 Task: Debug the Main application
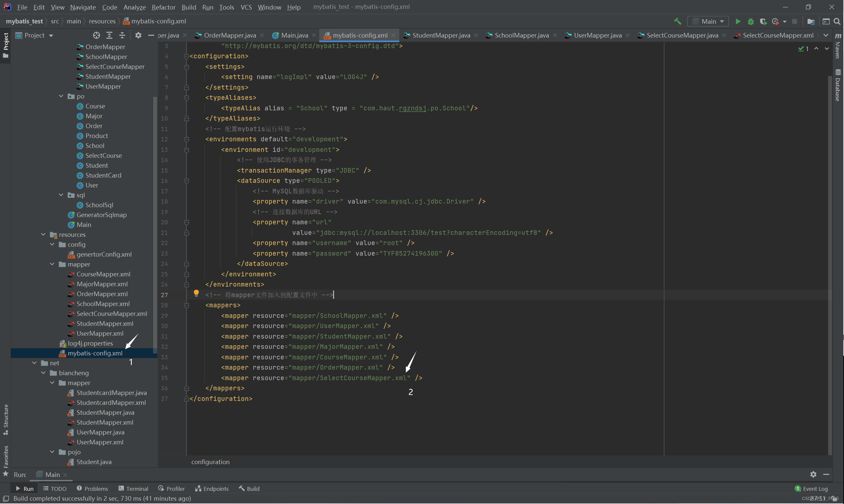coord(751,21)
